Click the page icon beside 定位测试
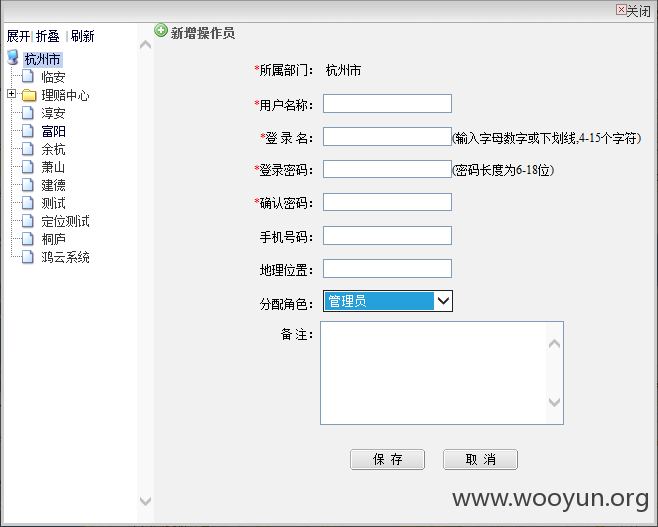 point(28,220)
